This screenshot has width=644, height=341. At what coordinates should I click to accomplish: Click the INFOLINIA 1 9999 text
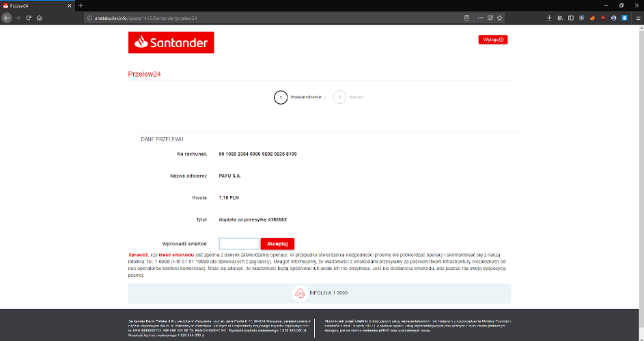click(328, 293)
